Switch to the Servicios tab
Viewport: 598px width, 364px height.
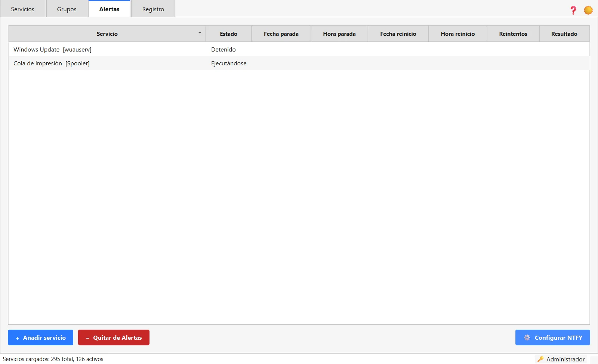tap(22, 9)
